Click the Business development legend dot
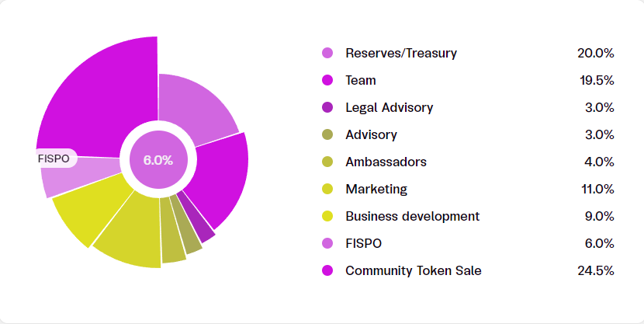The width and height of the screenshot is (644, 324). click(327, 217)
